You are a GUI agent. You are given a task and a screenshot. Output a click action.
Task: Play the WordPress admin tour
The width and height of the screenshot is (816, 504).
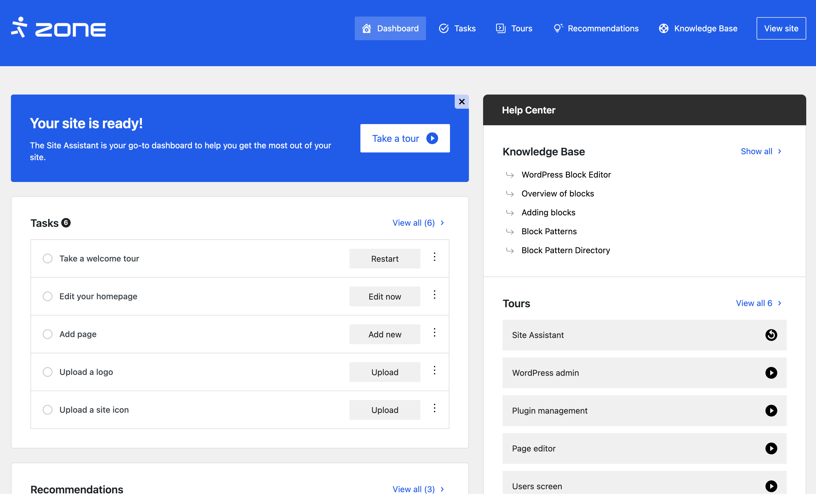pyautogui.click(x=771, y=373)
